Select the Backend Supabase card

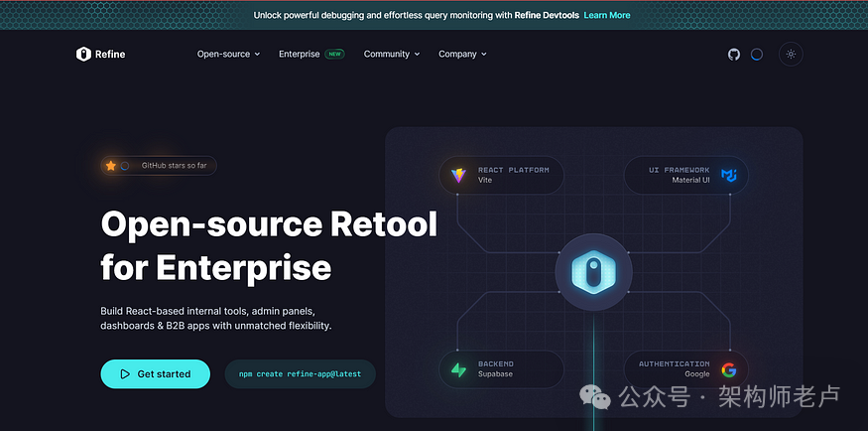coord(502,369)
